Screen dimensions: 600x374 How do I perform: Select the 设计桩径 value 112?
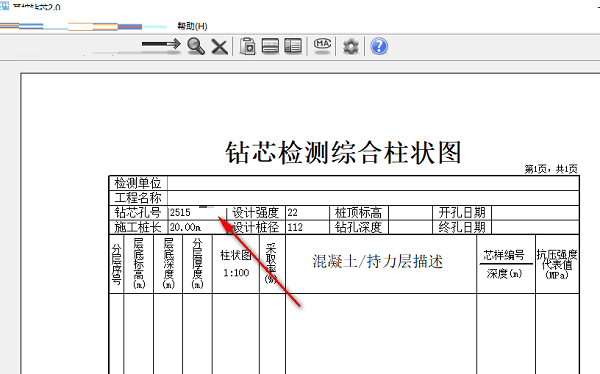295,227
